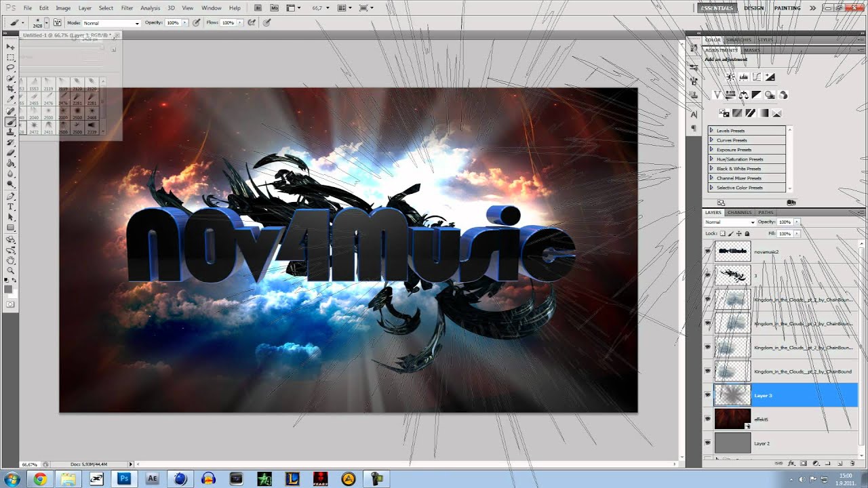
Task: Open layer Opacity slider arrow
Action: pyautogui.click(x=797, y=222)
